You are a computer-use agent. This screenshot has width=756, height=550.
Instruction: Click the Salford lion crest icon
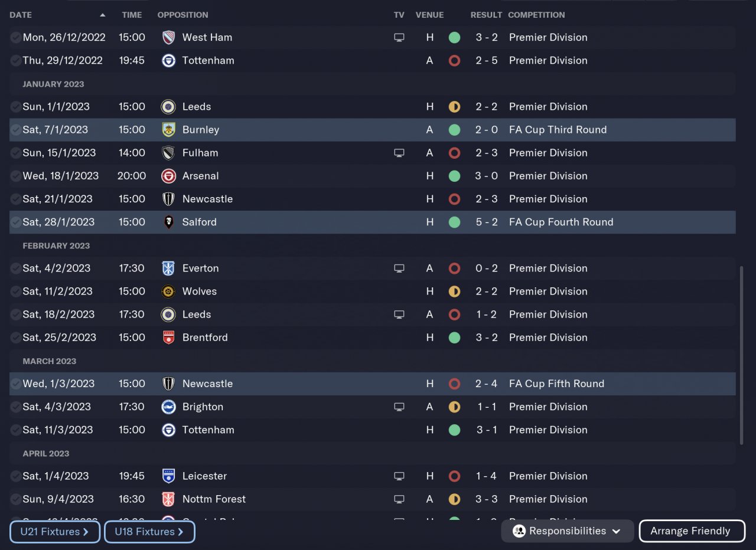pos(168,222)
